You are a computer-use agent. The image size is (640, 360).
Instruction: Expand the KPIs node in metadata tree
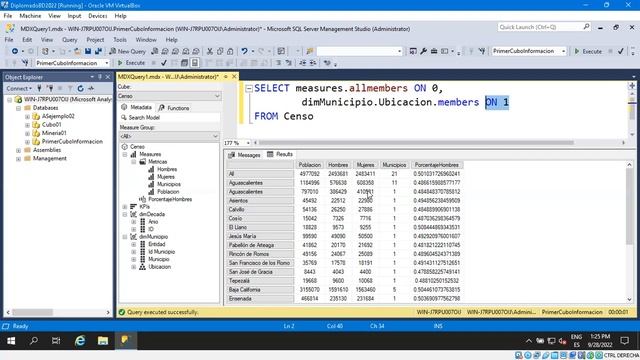click(x=125, y=207)
